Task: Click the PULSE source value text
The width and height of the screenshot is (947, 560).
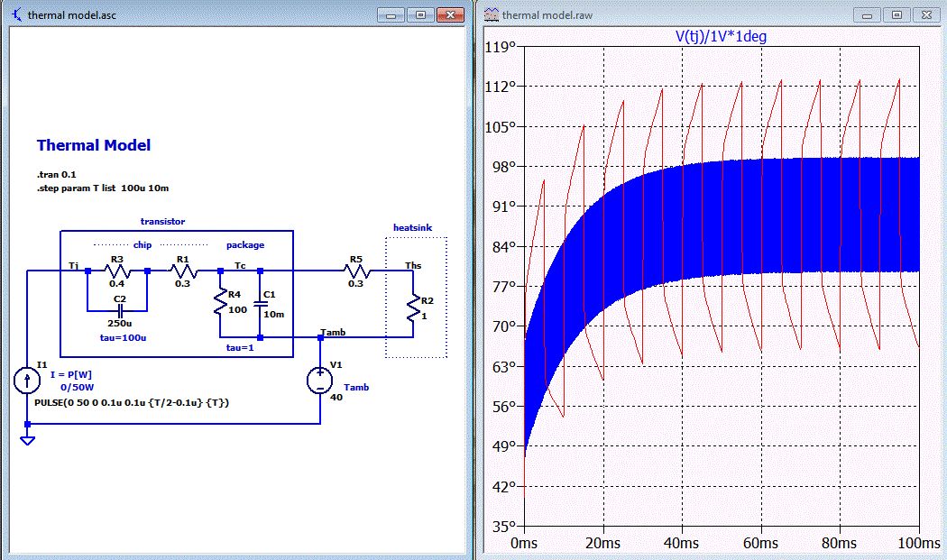Action: pos(132,402)
